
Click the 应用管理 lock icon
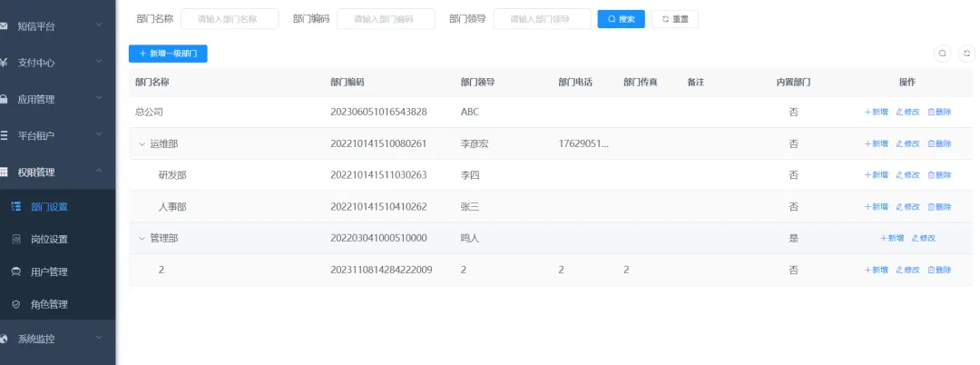coord(4,99)
